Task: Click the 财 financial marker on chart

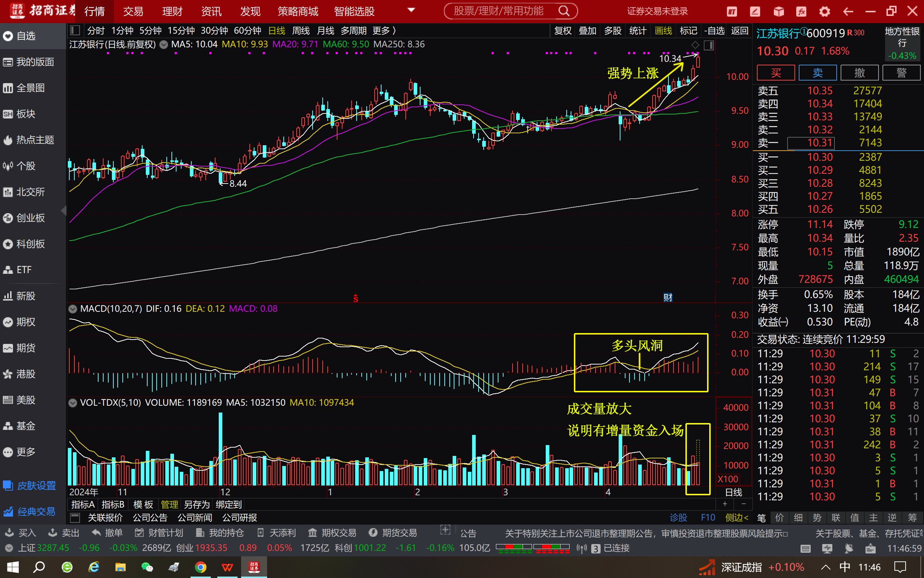Action: [x=668, y=297]
